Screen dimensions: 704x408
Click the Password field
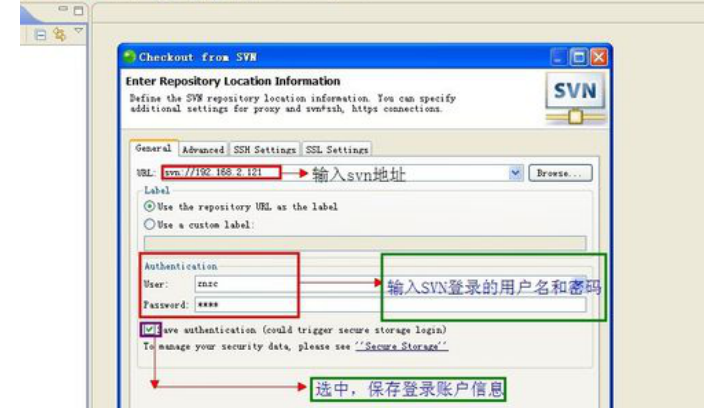(x=390, y=304)
